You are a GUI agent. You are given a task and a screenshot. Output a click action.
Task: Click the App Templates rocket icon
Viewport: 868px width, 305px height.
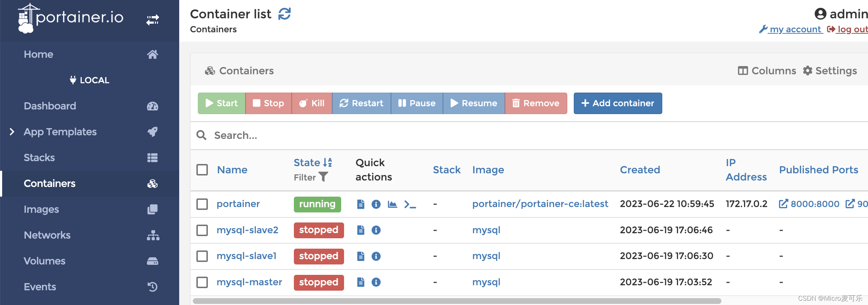153,132
